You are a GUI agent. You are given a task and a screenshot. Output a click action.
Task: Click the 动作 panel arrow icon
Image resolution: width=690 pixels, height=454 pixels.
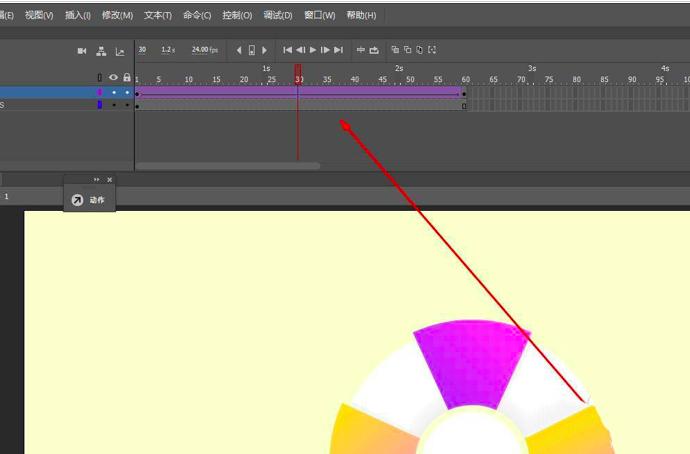(77, 200)
